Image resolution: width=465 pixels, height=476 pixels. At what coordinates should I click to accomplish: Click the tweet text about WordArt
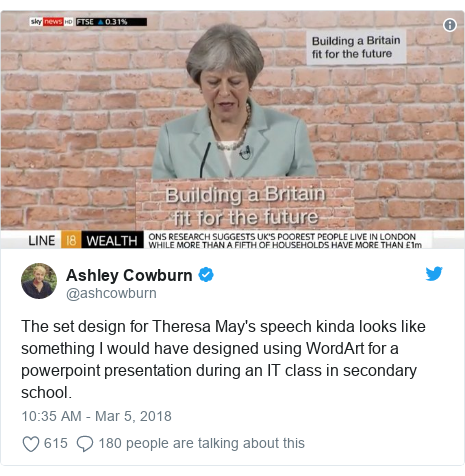coord(223,359)
